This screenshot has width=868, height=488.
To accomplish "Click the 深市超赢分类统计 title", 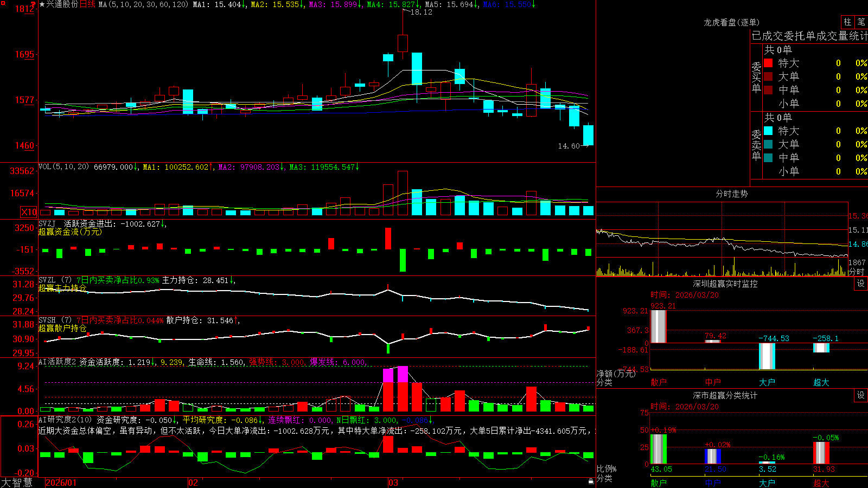I will point(725,395).
